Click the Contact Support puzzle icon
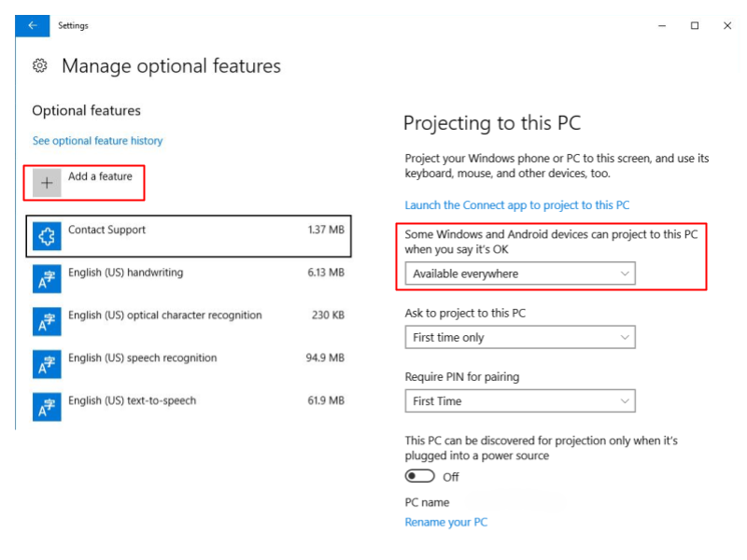 (x=47, y=237)
